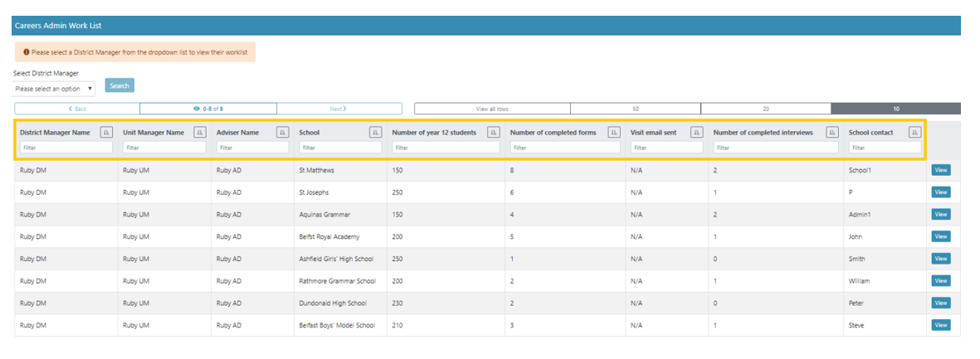
Task: Show 20 rows per page
Action: click(x=766, y=109)
